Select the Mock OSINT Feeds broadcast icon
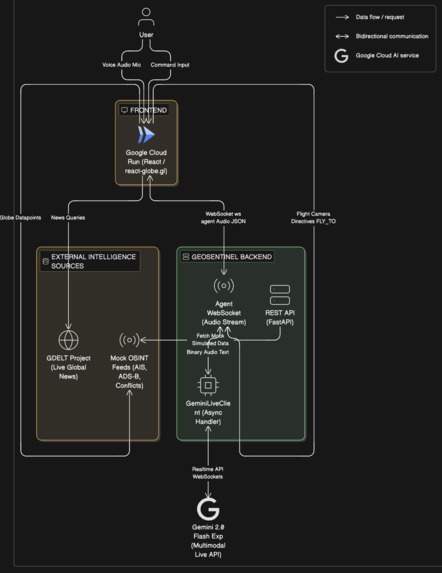The width and height of the screenshot is (442, 573). (129, 340)
